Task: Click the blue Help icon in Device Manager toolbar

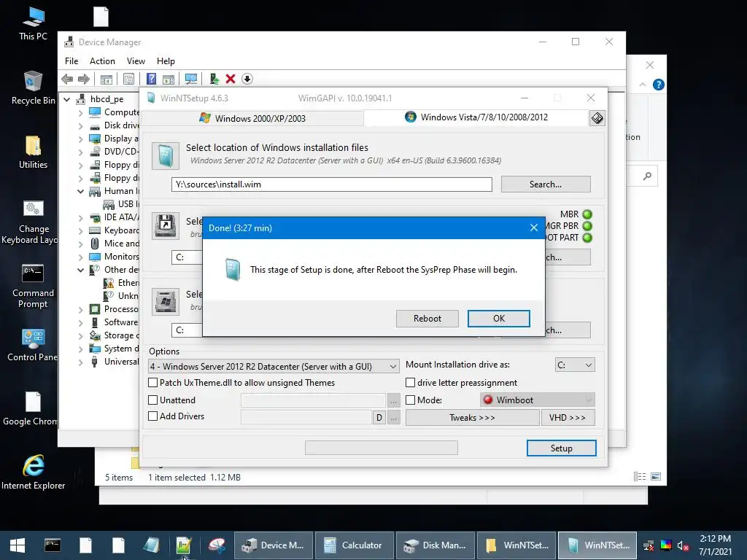Action: click(x=152, y=79)
